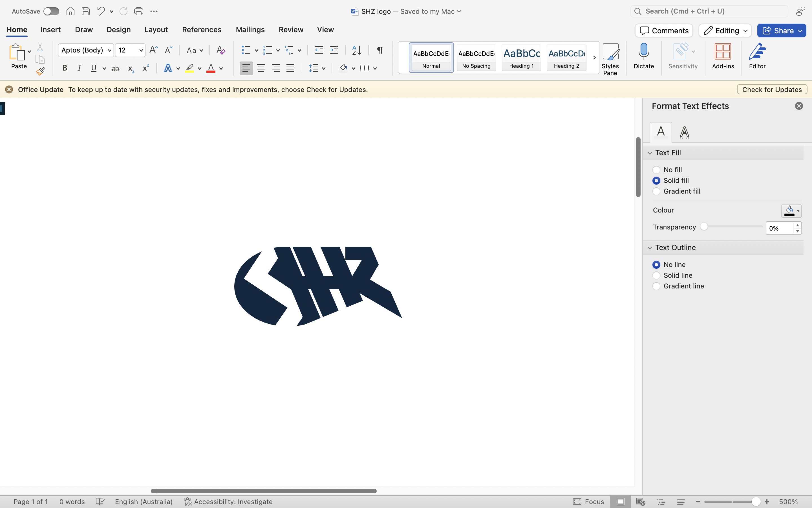Open the Insert ribbon tab
Image resolution: width=812 pixels, height=508 pixels.
tap(51, 30)
